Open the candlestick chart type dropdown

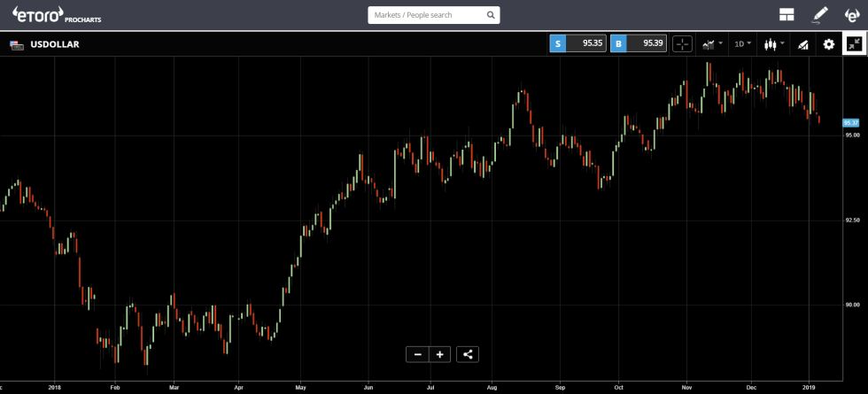click(x=774, y=44)
